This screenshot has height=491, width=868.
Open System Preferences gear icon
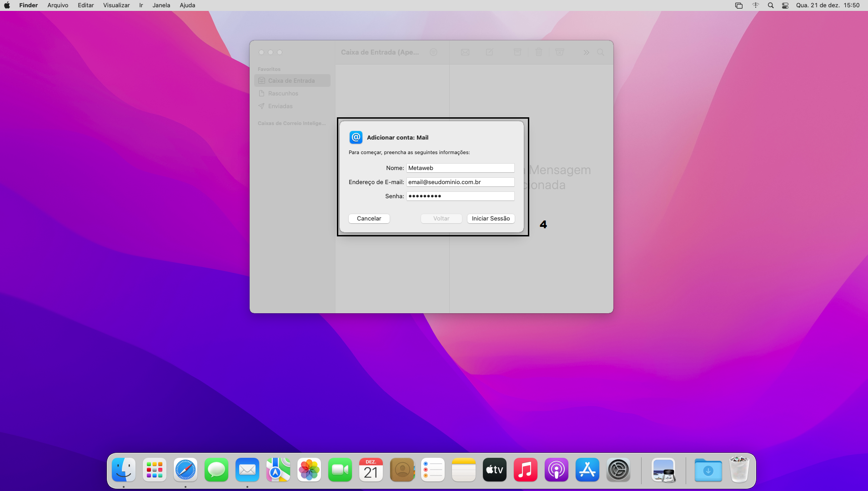618,470
